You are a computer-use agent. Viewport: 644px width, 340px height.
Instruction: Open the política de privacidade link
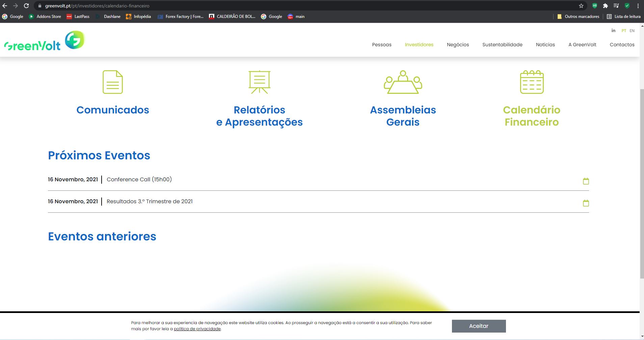[x=197, y=329]
